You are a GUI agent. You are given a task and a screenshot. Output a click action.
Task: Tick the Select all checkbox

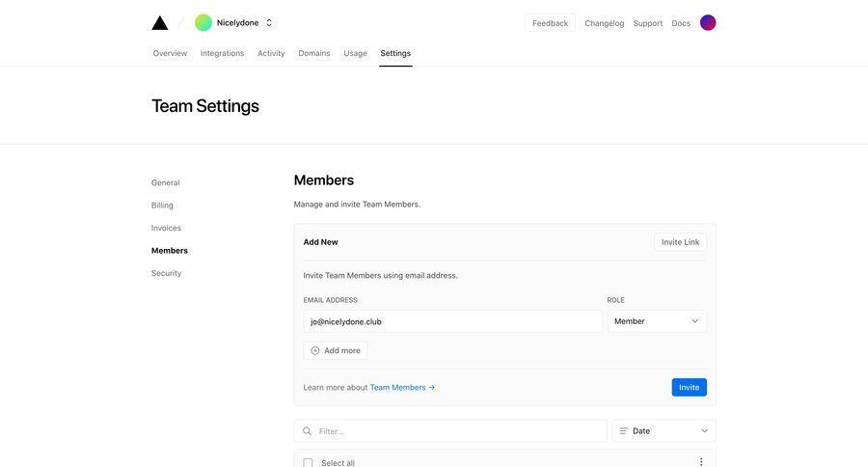[x=309, y=463]
